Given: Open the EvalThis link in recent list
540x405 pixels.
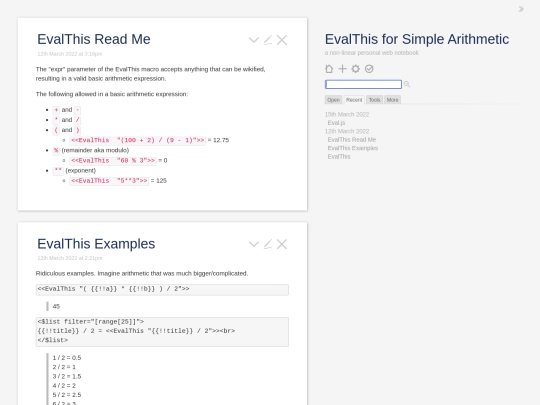Looking at the screenshot, I should pyautogui.click(x=339, y=156).
